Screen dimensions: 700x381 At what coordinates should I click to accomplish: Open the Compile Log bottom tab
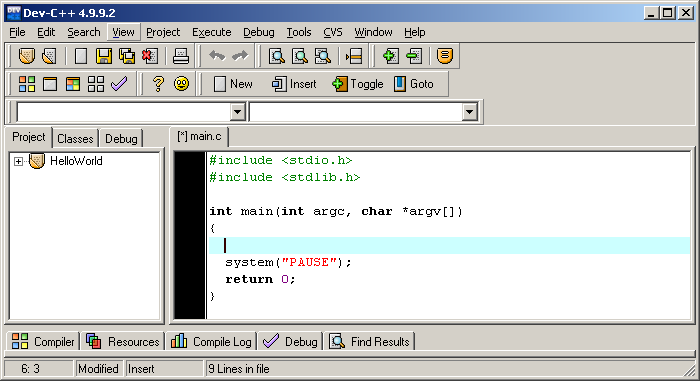pyautogui.click(x=211, y=342)
